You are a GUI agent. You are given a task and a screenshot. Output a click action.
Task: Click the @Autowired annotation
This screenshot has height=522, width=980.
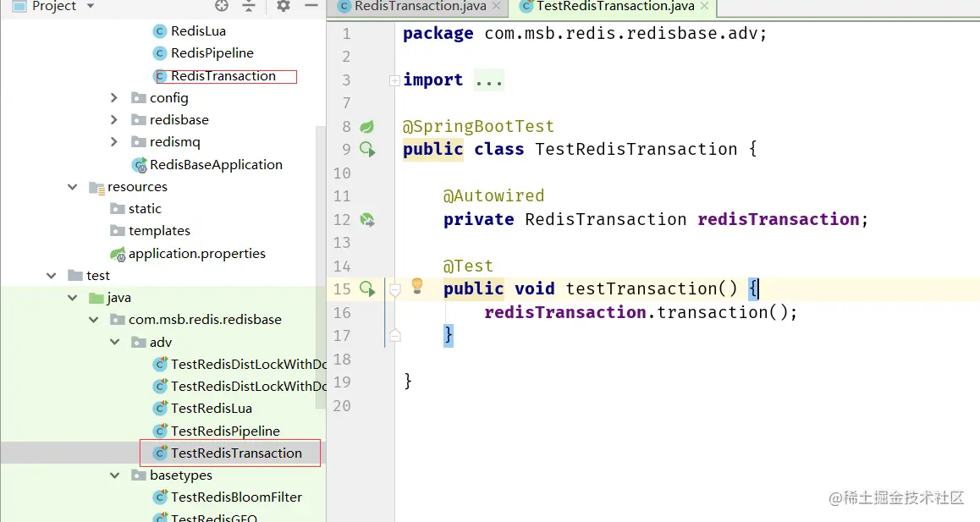pyautogui.click(x=493, y=195)
